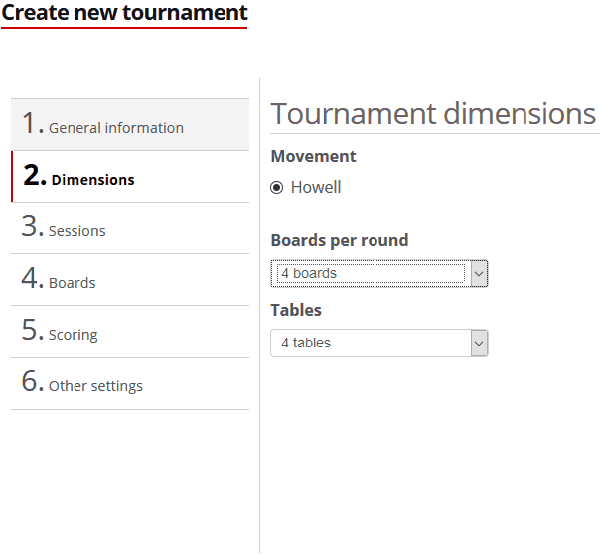Open the Other settings step
This screenshot has width=604, height=557.
pos(95,386)
